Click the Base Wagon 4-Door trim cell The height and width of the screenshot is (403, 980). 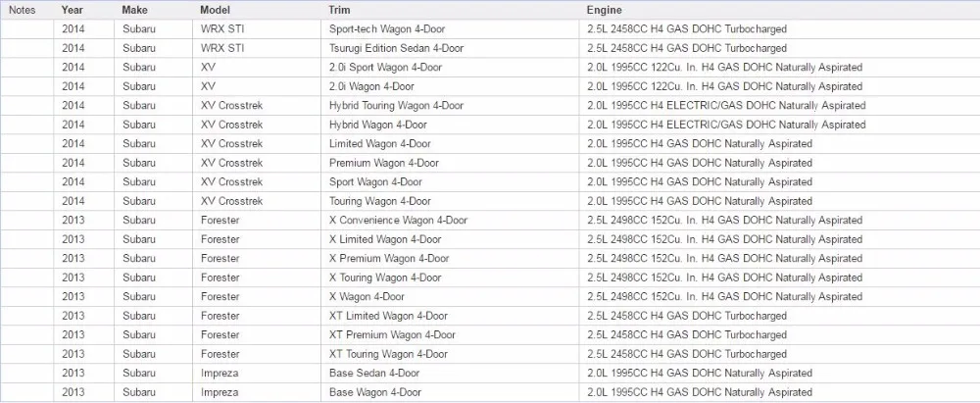[451, 392]
